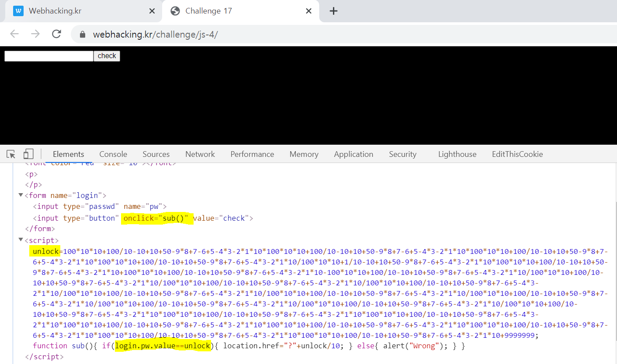Select the input type="button" line
This screenshot has height=364, width=617.
[x=143, y=218]
